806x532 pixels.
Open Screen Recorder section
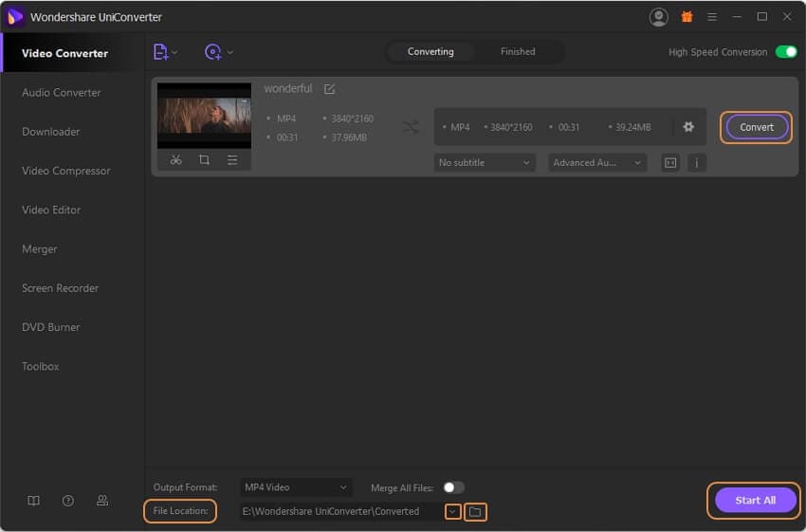tap(60, 288)
